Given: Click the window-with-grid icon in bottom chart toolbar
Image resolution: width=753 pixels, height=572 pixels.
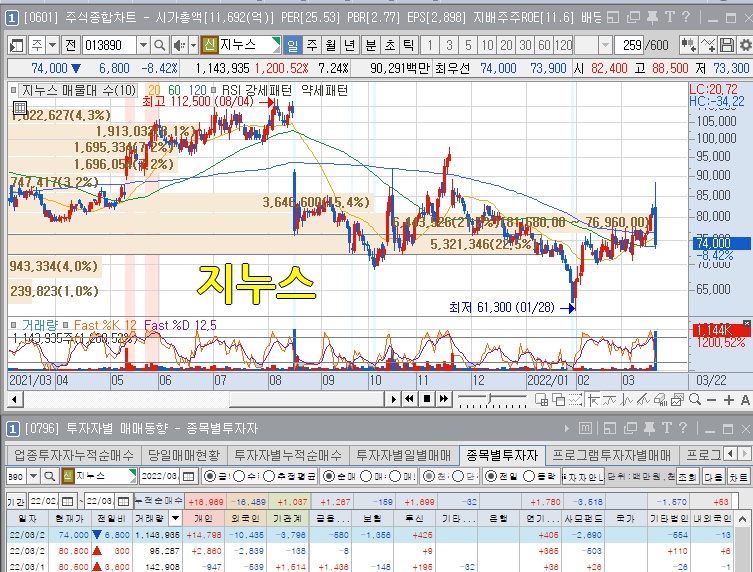Looking at the screenshot, I should [541, 399].
